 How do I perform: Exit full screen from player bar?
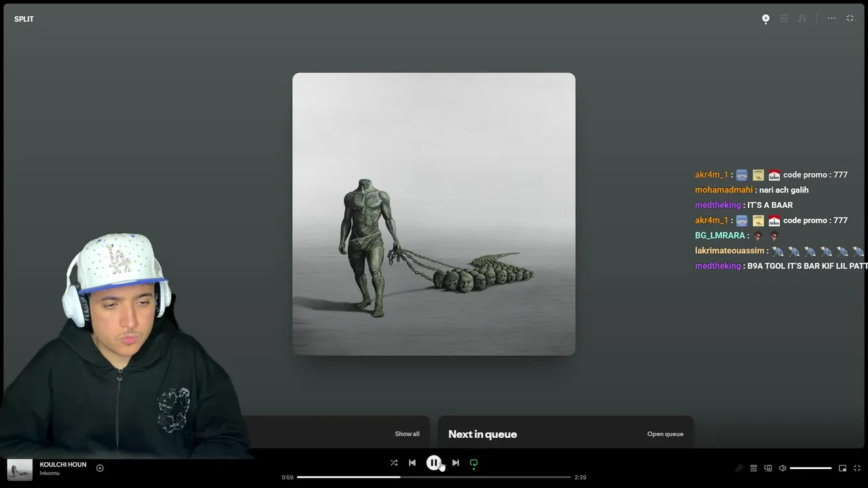857,468
